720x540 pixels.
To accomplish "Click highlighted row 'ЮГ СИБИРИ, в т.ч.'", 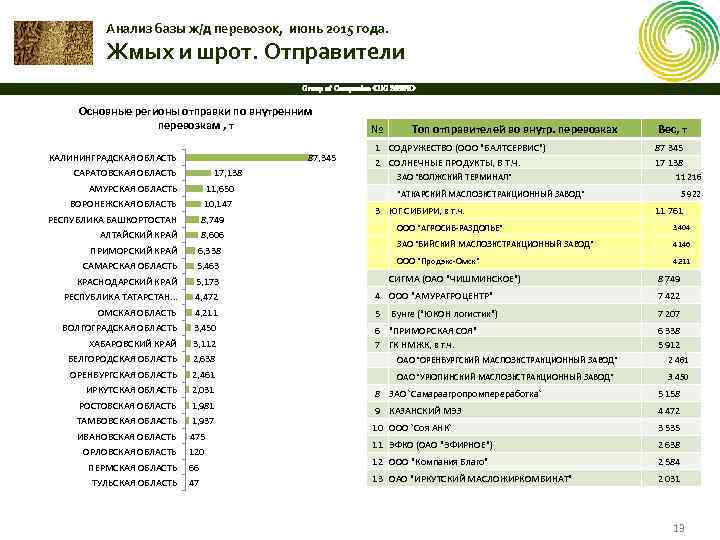I will (x=534, y=211).
